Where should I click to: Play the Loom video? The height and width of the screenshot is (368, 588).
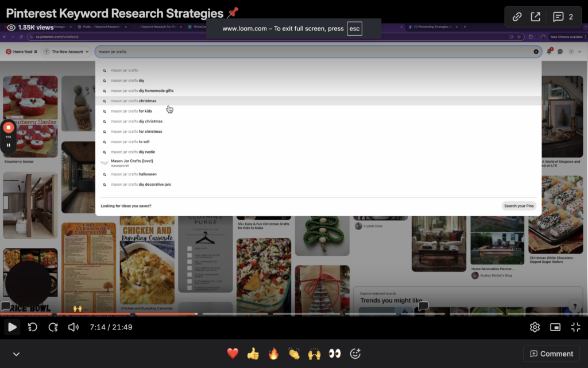12,327
